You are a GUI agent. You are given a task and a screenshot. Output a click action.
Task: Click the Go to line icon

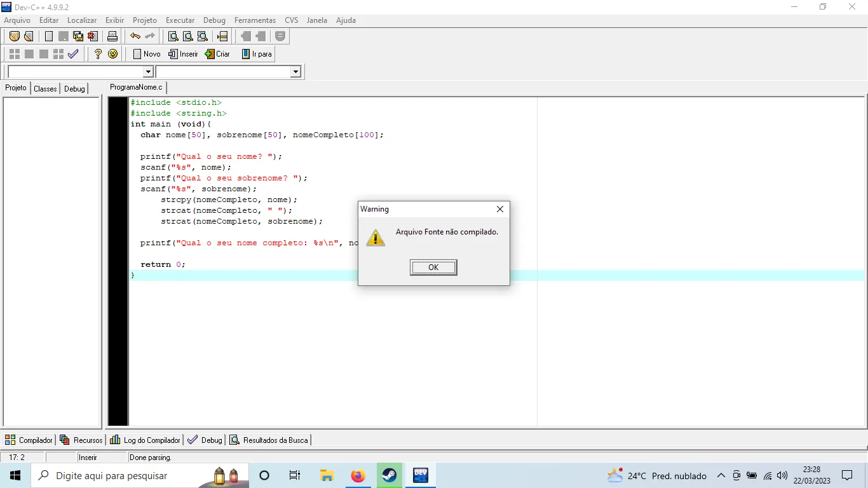point(222,36)
